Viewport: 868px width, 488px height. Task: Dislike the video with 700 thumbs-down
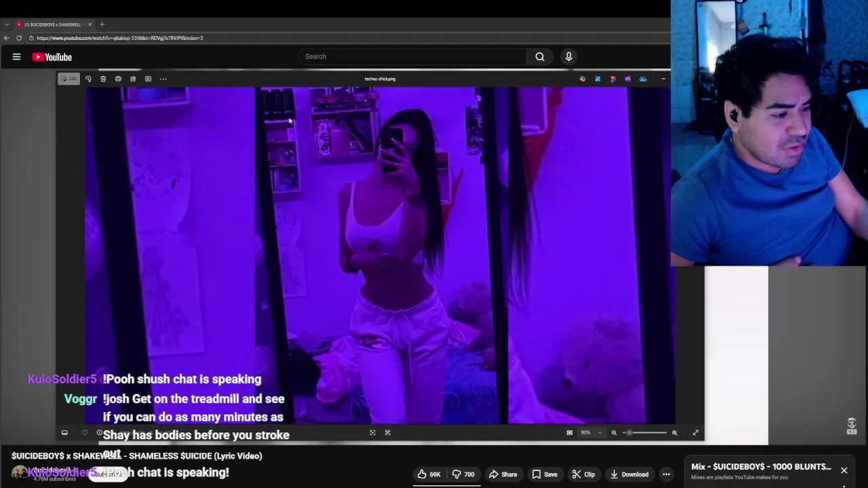point(463,474)
